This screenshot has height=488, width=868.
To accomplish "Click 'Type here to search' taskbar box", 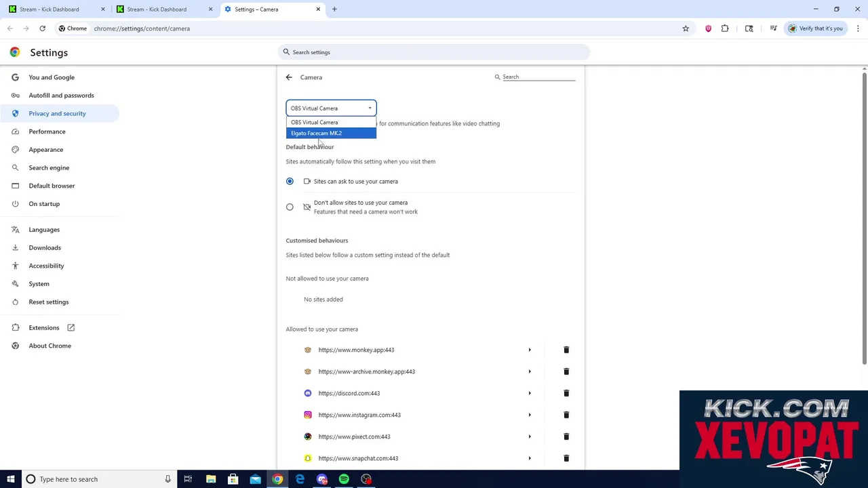I will (x=100, y=479).
